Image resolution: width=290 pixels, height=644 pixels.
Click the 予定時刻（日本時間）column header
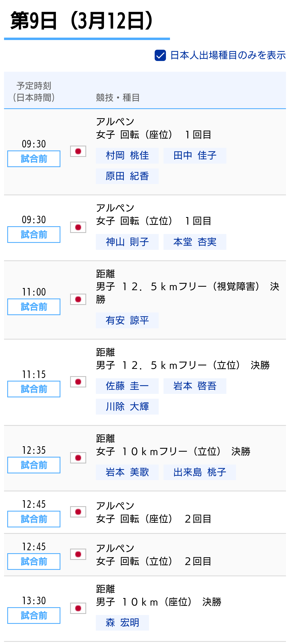click(35, 91)
